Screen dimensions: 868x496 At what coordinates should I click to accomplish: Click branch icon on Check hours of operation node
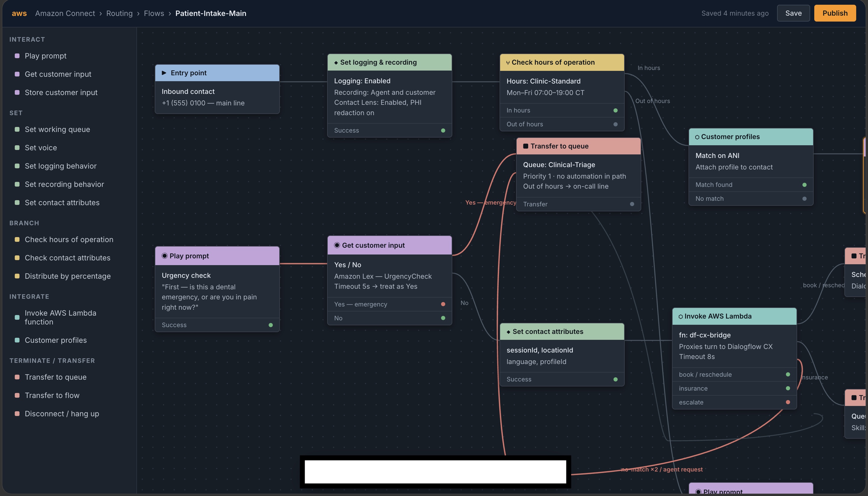[x=508, y=63]
